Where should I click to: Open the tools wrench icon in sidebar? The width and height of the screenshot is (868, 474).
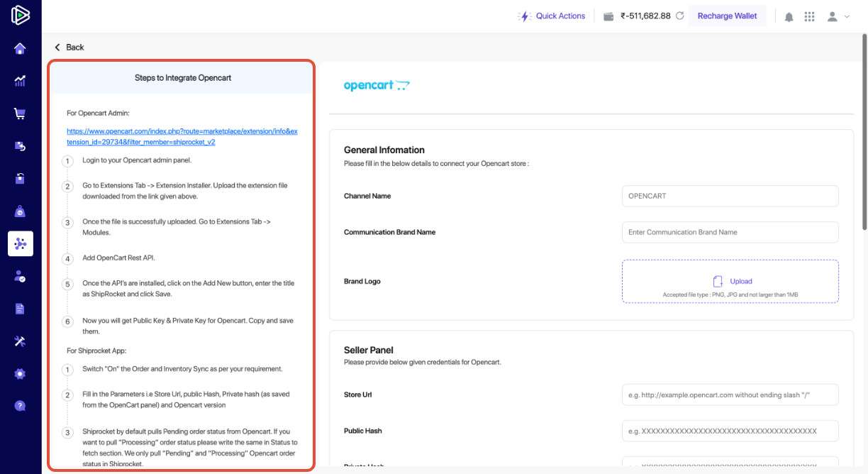20,341
